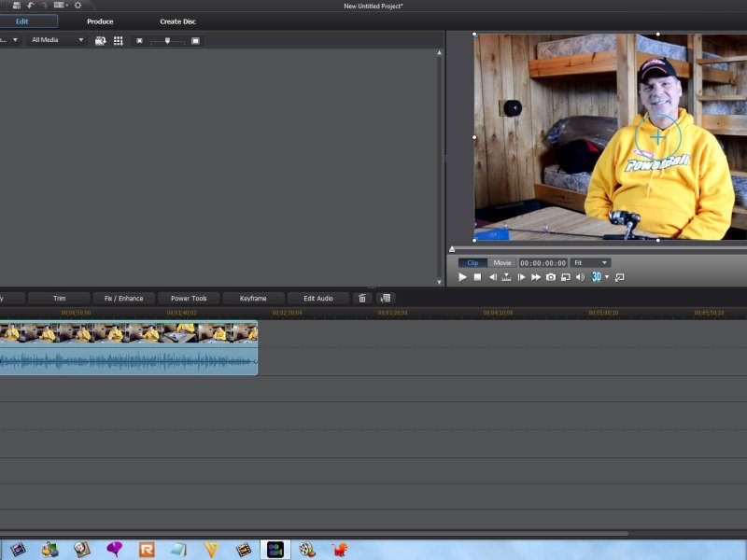Click the save project icon
747x560 pixels.
tap(17, 6)
